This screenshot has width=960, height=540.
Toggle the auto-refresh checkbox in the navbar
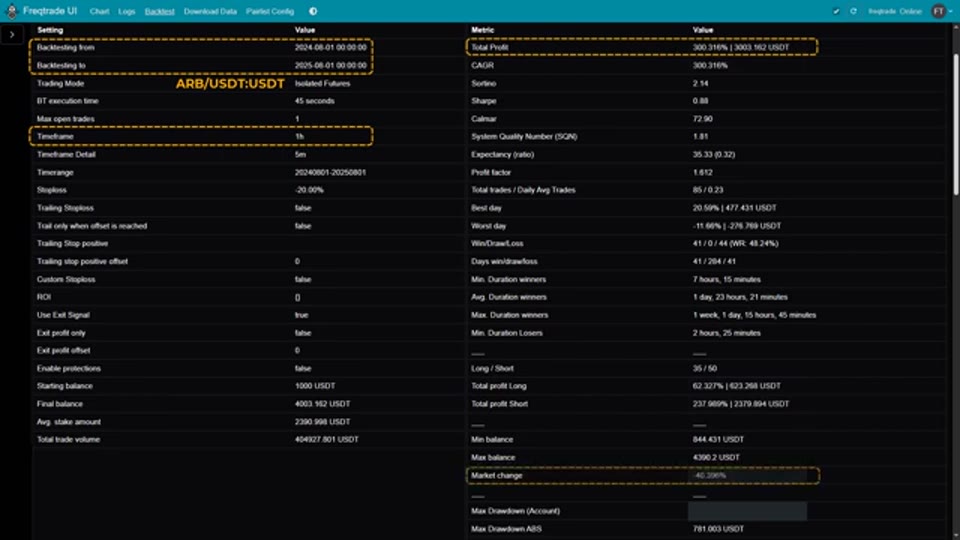836,11
